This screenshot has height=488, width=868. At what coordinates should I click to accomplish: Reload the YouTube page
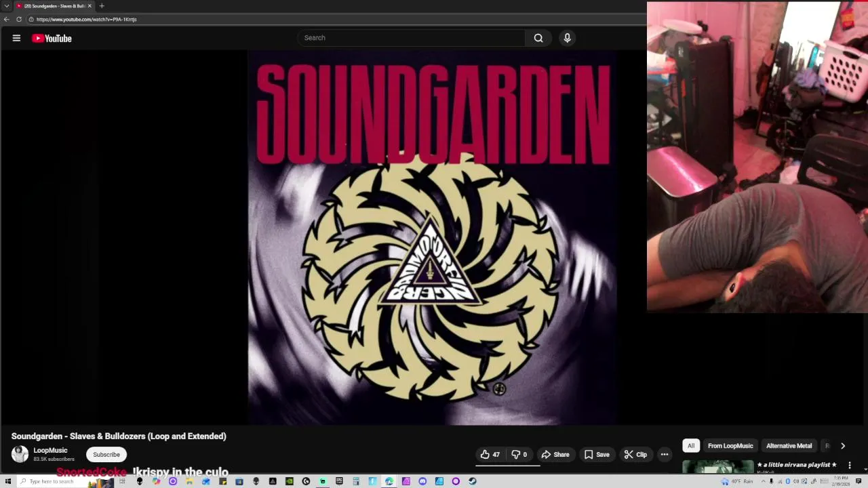click(19, 19)
